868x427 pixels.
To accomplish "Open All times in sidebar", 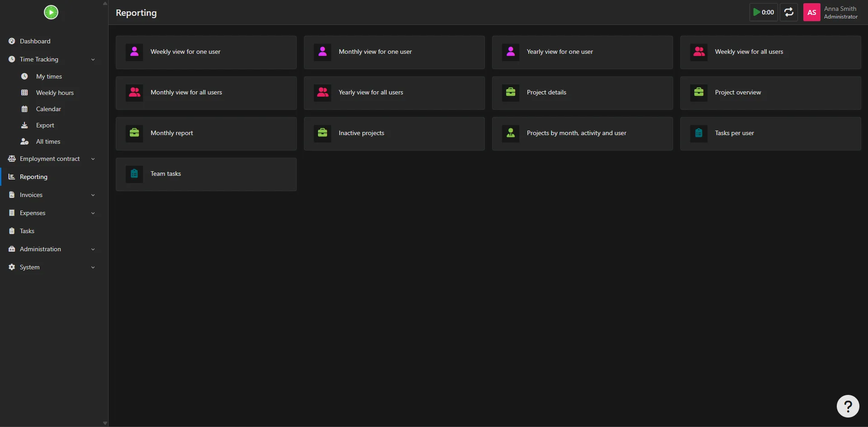I will pos(51,141).
